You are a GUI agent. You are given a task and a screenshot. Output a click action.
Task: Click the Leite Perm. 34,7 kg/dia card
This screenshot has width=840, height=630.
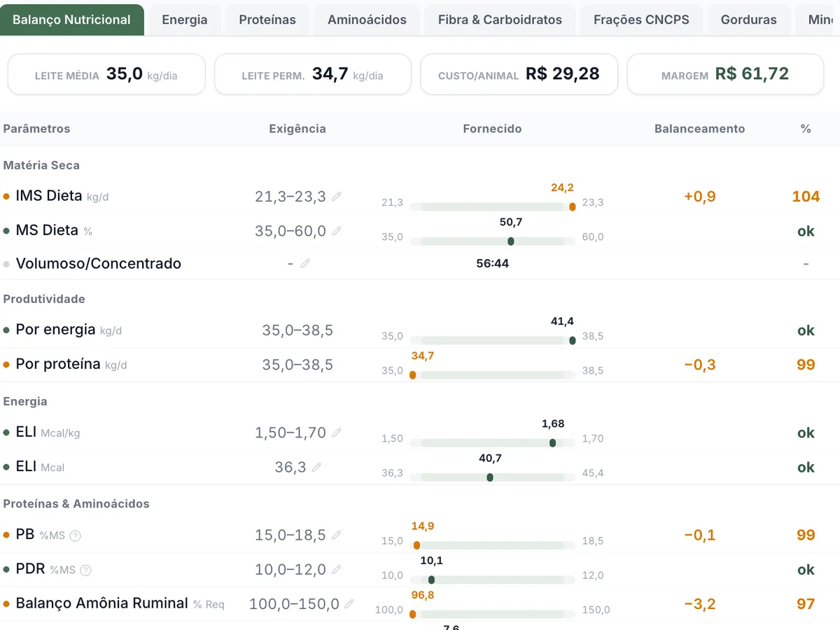coord(312,74)
